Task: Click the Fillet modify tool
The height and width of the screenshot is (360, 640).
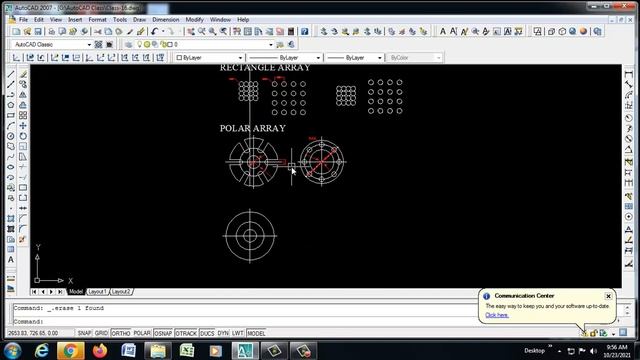Action: [x=23, y=229]
